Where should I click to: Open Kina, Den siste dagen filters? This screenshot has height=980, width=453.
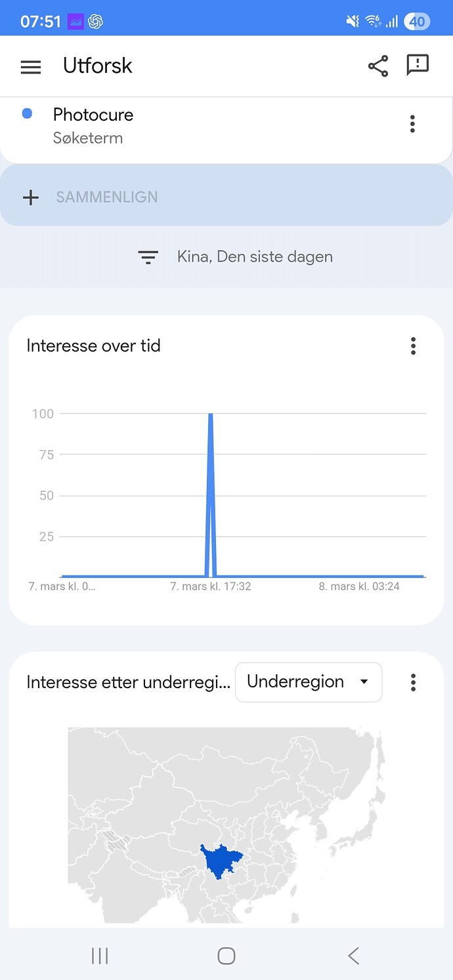click(x=255, y=257)
